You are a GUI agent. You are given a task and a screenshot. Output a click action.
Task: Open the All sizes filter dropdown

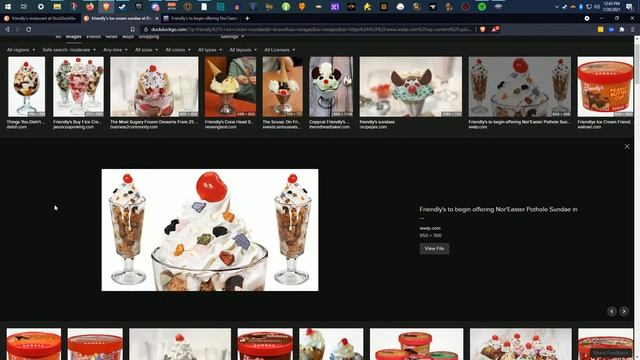tap(146, 50)
